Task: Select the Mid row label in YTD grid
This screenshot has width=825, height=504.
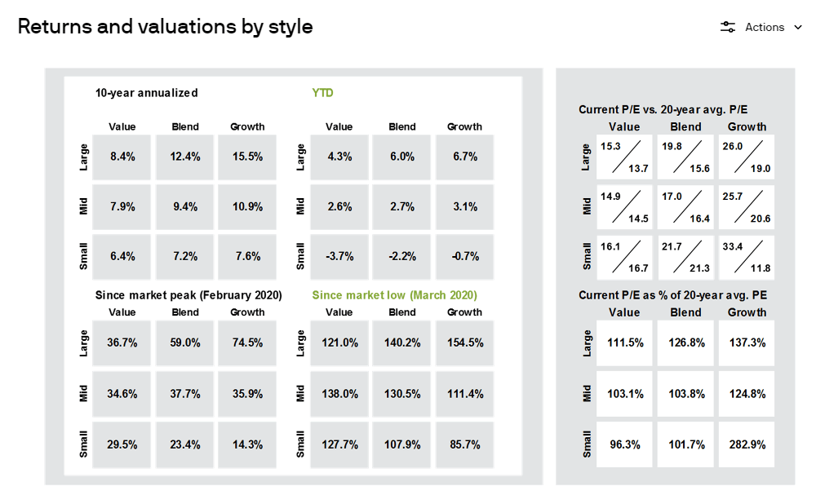Action: point(301,206)
